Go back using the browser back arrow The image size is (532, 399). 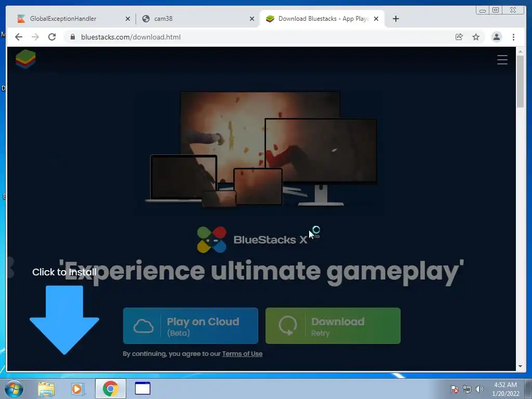click(x=19, y=37)
